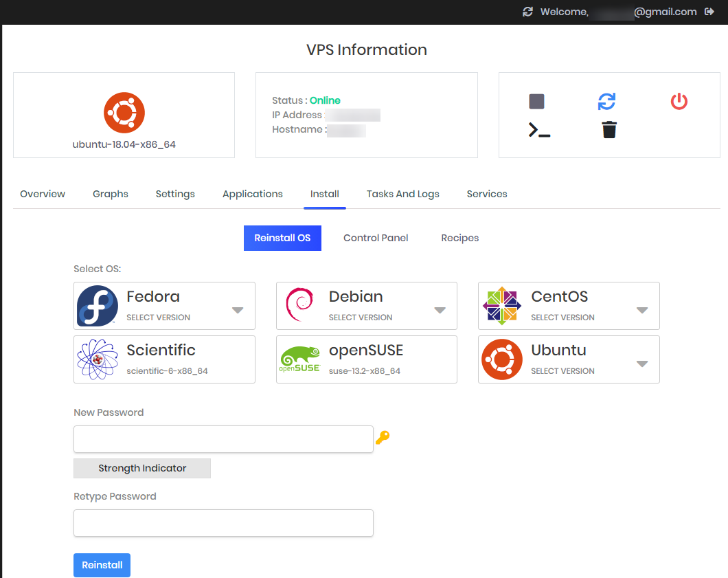Click the openSUSE chameleon logo

(300, 359)
